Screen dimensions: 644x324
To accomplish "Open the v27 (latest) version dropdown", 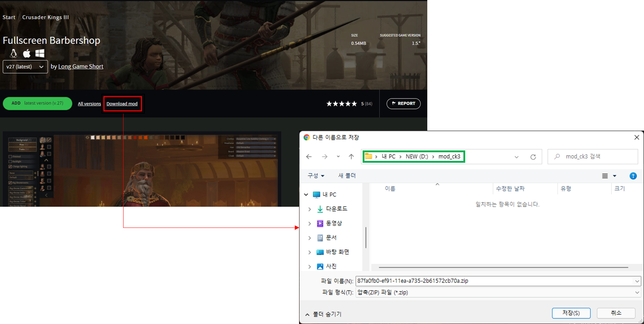I will 25,67.
